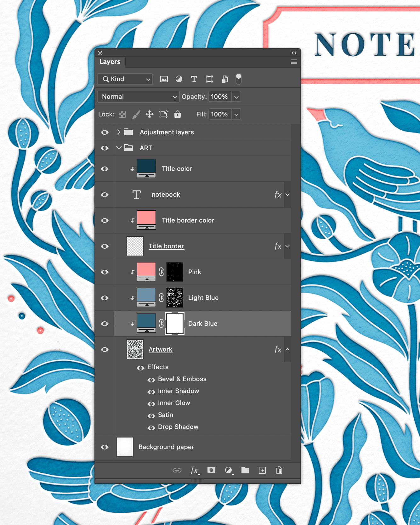Select the Artwork layer name
Image resolution: width=420 pixels, height=525 pixels.
pyautogui.click(x=161, y=349)
